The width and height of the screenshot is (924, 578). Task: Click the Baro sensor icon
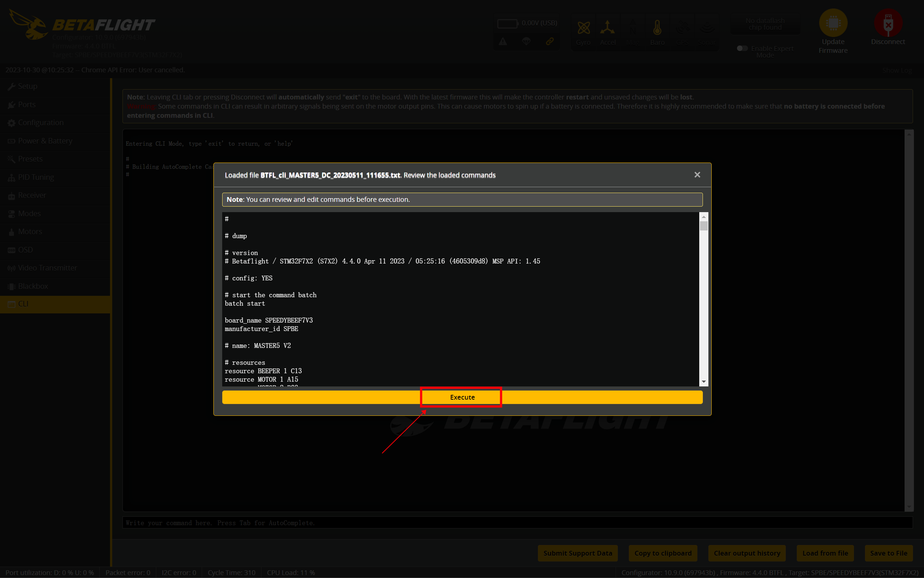click(x=657, y=28)
